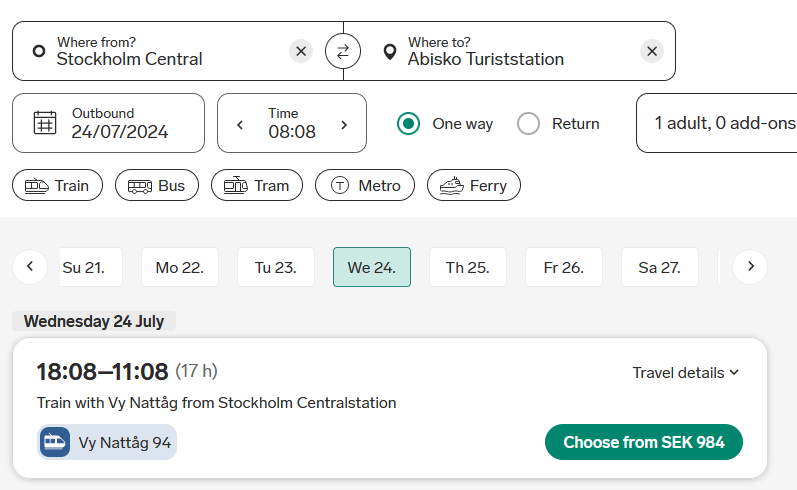The image size is (797, 490).
Task: Clear the Where to field
Action: tap(652, 51)
